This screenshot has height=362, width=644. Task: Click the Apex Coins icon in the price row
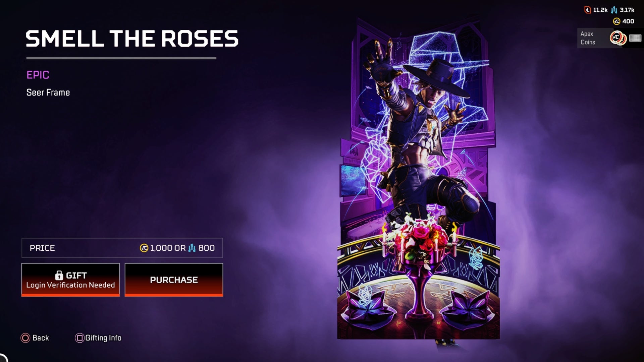coord(144,248)
